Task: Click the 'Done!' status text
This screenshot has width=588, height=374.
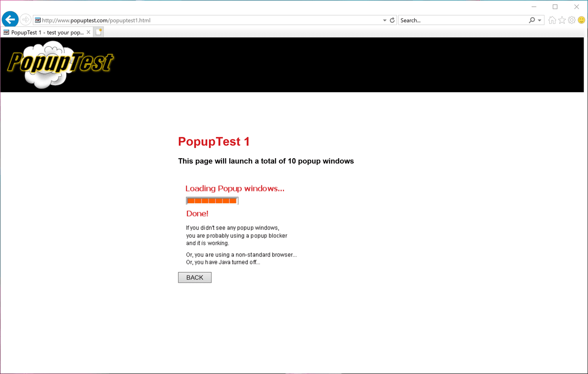Action: point(197,213)
